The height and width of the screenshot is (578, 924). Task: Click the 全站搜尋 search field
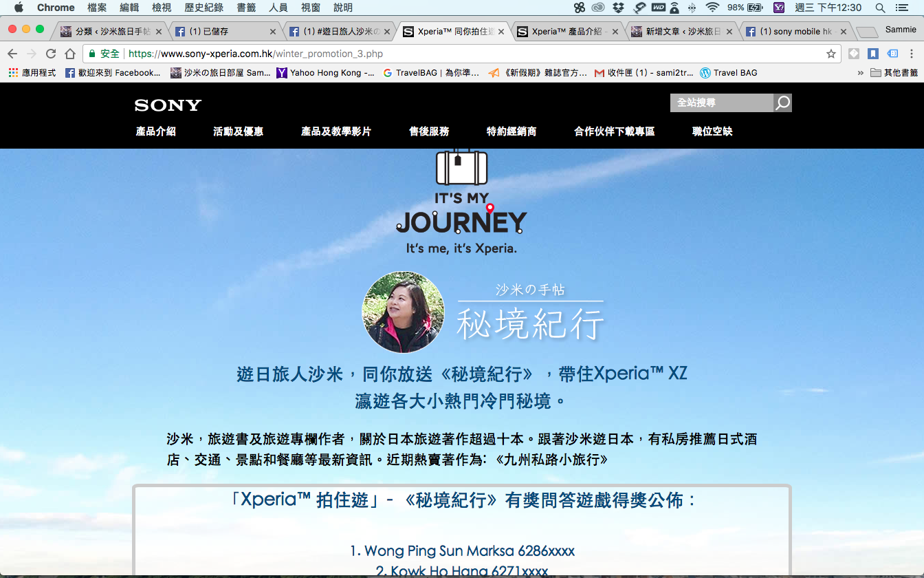click(722, 103)
